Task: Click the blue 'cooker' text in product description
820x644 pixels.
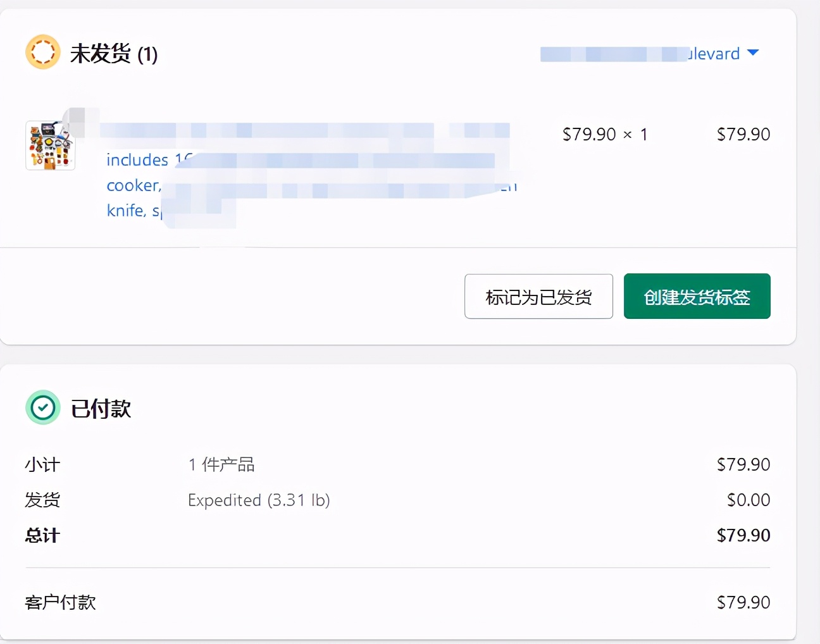Action: (132, 185)
